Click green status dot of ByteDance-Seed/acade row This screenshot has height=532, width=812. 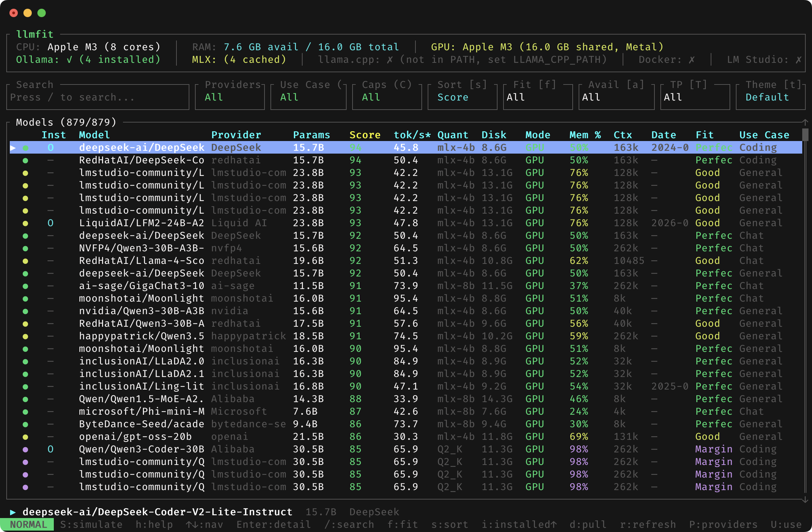click(x=26, y=424)
